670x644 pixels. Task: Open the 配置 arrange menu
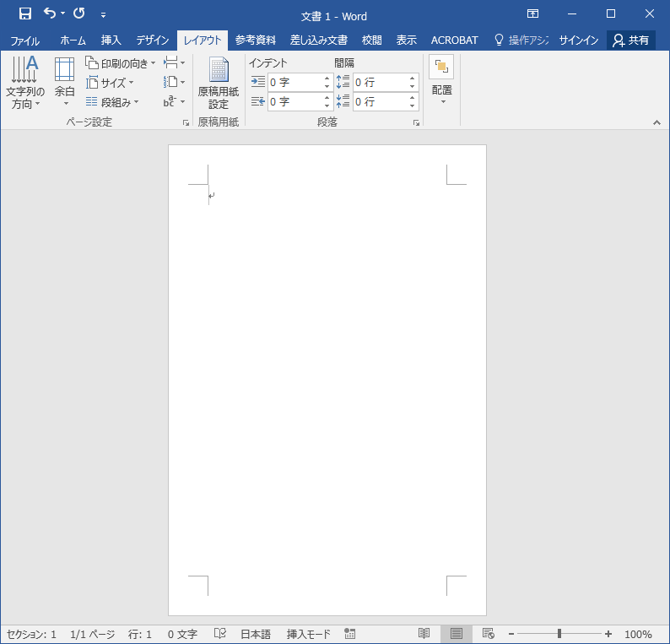coord(441,83)
